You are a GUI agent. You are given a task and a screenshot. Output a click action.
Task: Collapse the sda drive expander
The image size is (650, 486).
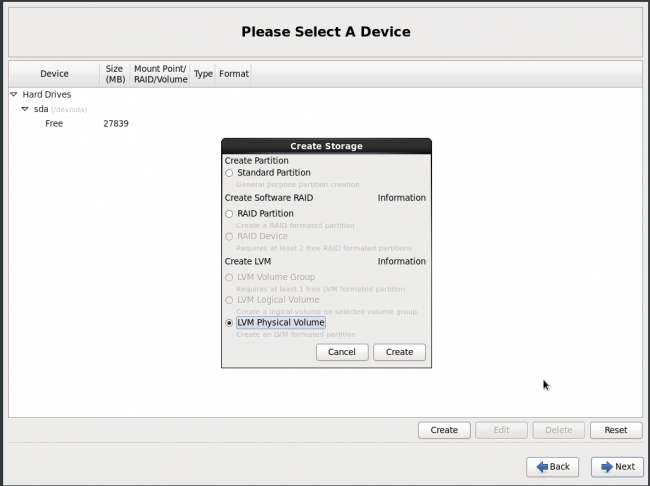tap(25, 109)
